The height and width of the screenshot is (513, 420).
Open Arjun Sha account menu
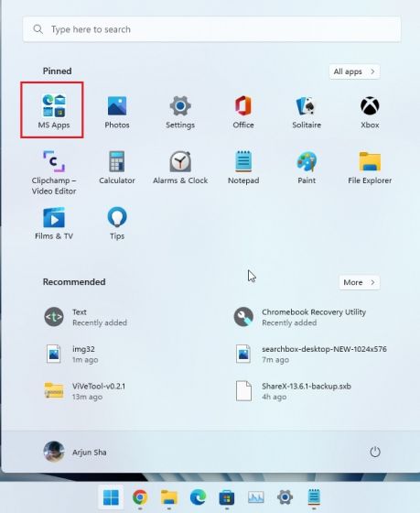point(75,452)
